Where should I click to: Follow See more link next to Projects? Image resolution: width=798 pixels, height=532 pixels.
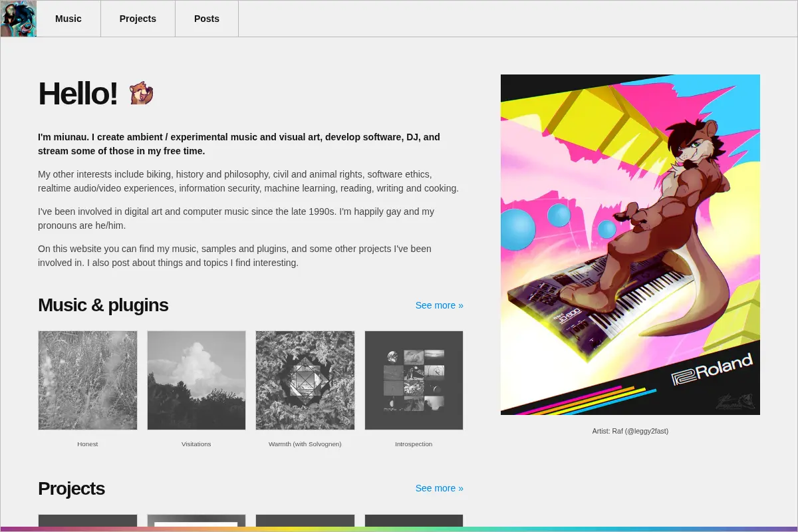440,488
